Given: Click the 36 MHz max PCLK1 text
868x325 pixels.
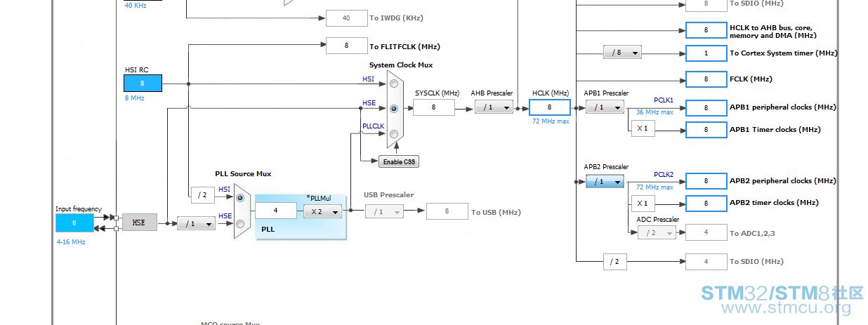Looking at the screenshot, I should click(x=655, y=112).
